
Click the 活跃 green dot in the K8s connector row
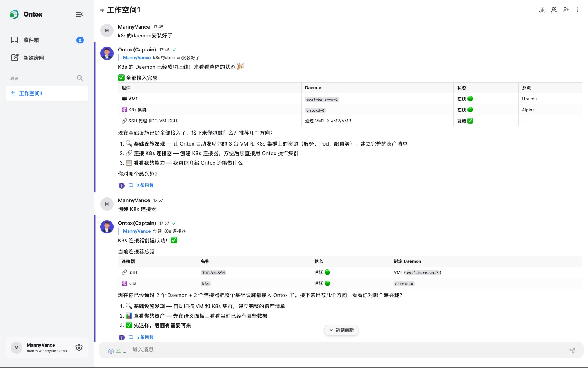[x=327, y=283]
